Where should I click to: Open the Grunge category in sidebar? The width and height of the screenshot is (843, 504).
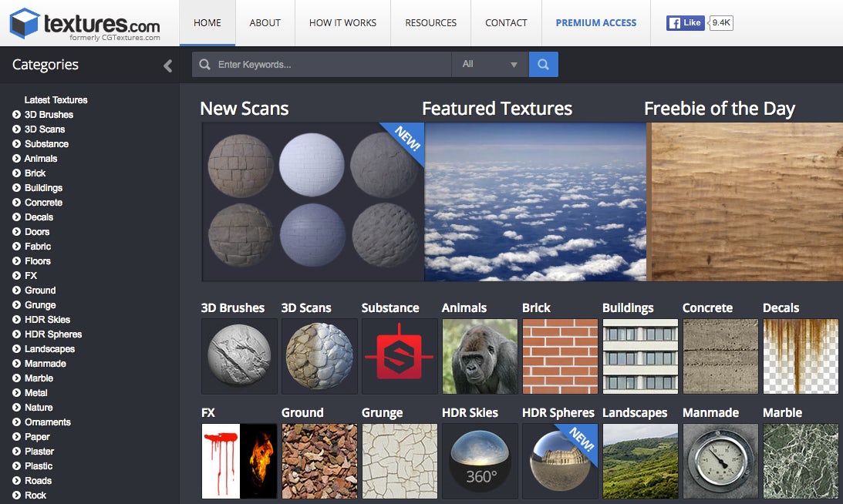point(40,304)
